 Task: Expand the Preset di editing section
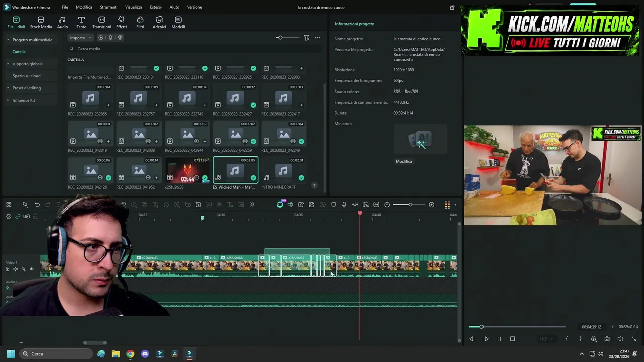8,88
